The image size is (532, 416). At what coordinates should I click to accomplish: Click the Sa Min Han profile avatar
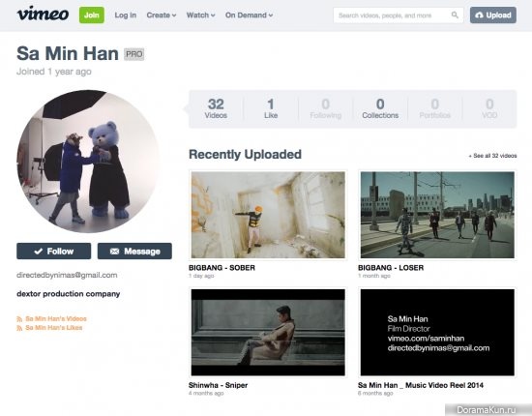(88, 162)
